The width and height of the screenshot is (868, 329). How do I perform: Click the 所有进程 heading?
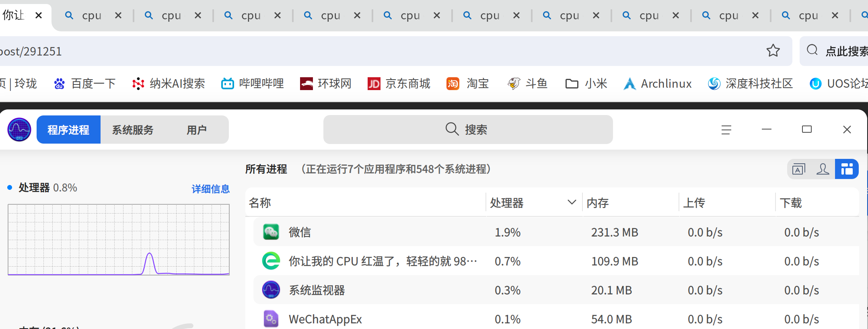[x=266, y=169]
